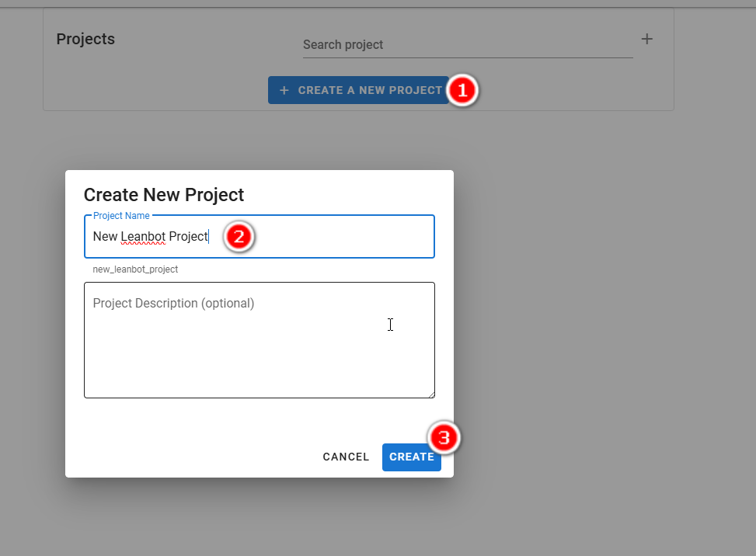
Task: Click the CREATE A NEW PROJECT button
Action: pyautogui.click(x=358, y=90)
